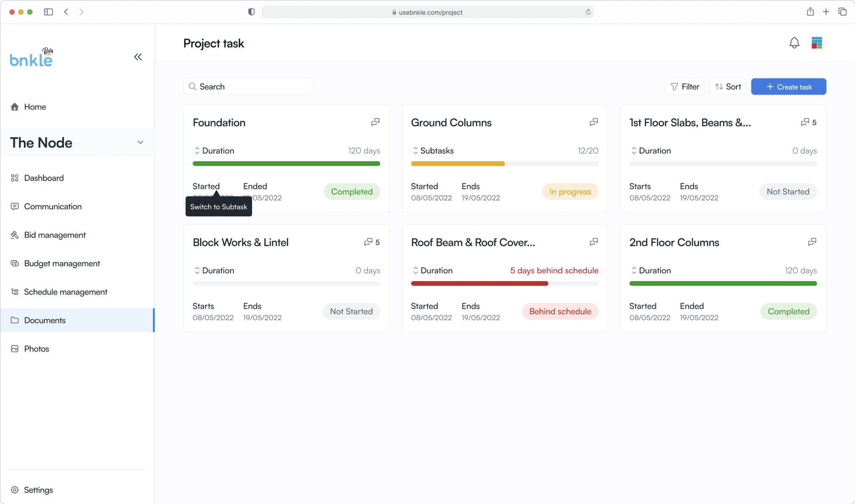Open comments icon on 1st Floor Slabs card
This screenshot has height=504, width=855.
click(x=805, y=122)
